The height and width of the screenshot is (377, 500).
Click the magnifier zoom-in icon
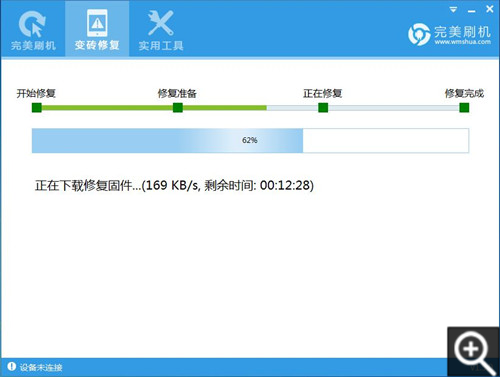pyautogui.click(x=473, y=352)
